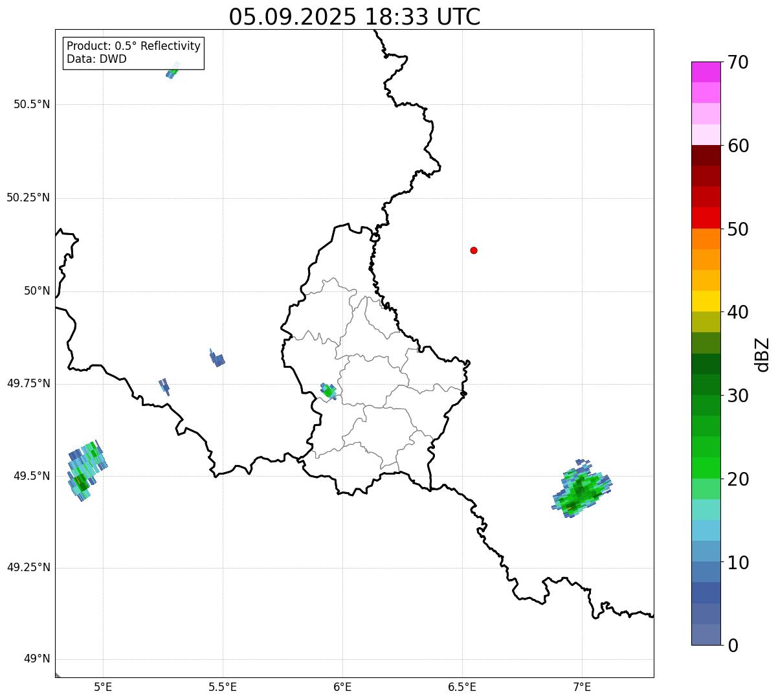This screenshot has width=778, height=700.
Task: Click the Data: DWD text
Action: pyautogui.click(x=96, y=59)
